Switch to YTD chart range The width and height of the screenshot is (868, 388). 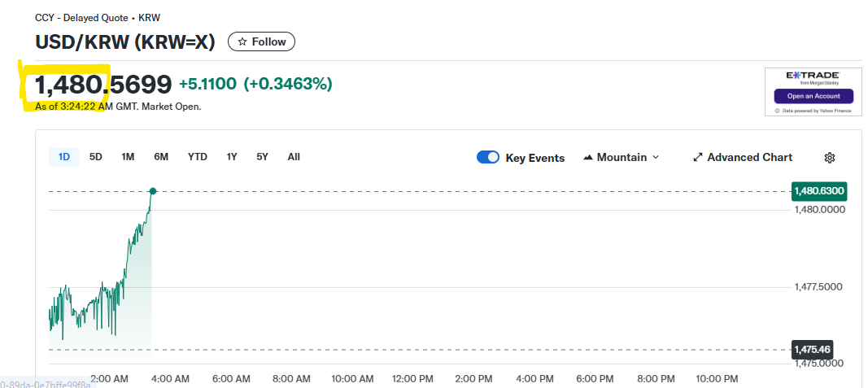click(198, 157)
